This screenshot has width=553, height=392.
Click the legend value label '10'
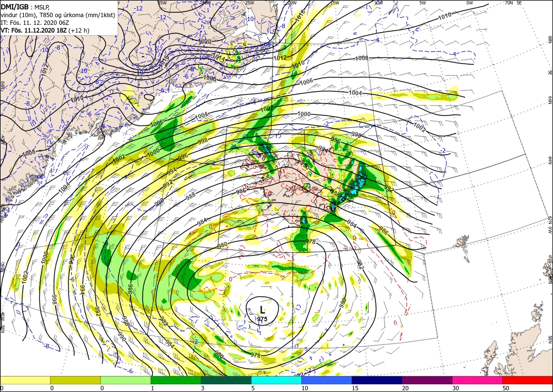tap(305, 388)
